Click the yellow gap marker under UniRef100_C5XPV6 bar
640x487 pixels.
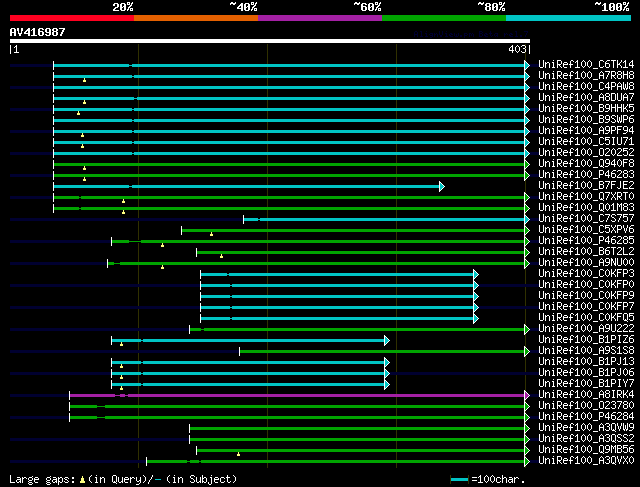pyautogui.click(x=211, y=234)
